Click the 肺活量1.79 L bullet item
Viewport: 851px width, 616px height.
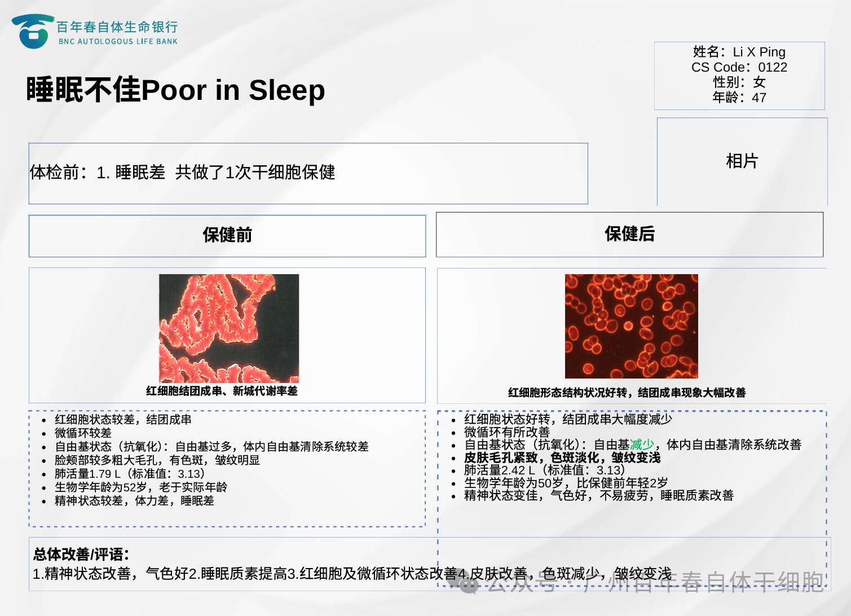(x=130, y=474)
